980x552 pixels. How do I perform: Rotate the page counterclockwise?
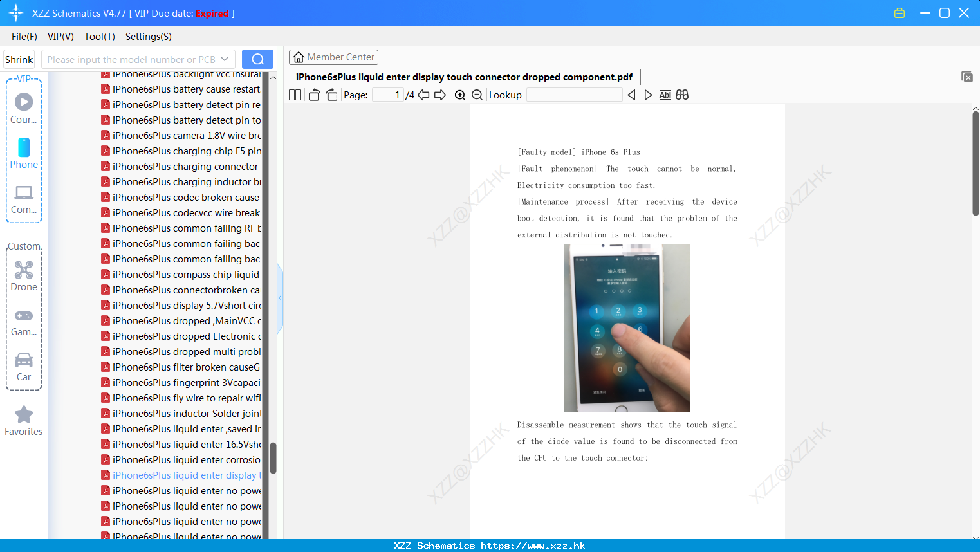(x=314, y=95)
